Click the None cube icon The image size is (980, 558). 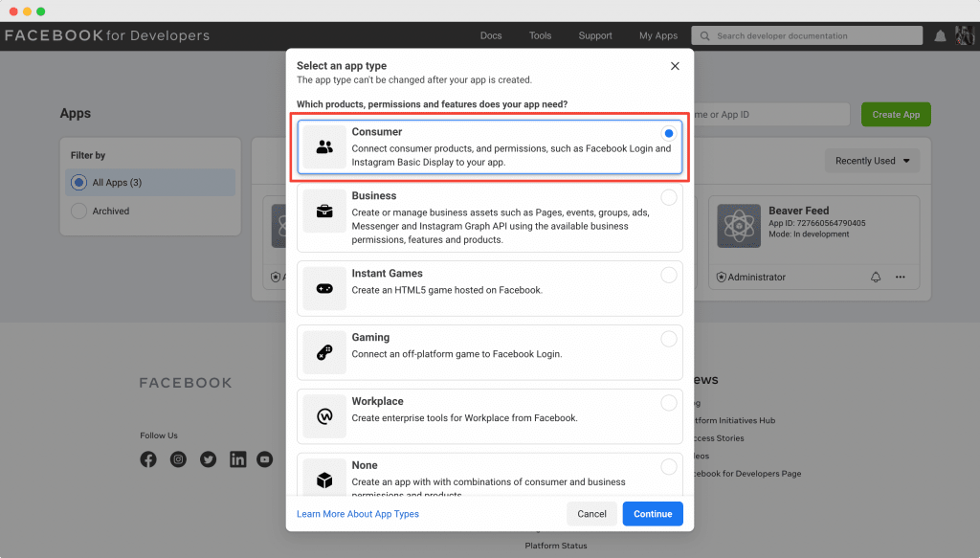324,480
